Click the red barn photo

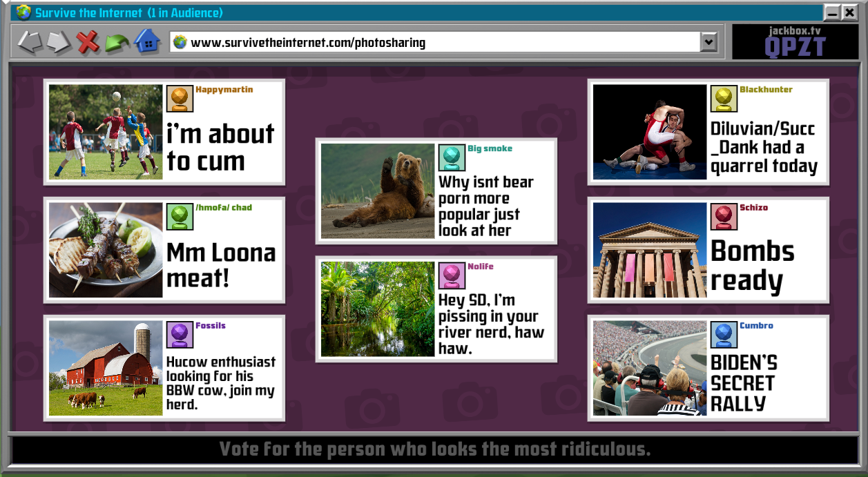tap(106, 368)
